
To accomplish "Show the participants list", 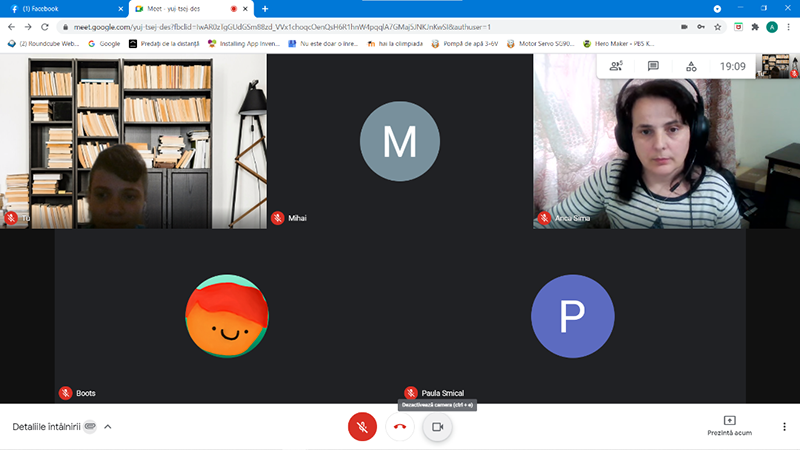I will 616,66.
